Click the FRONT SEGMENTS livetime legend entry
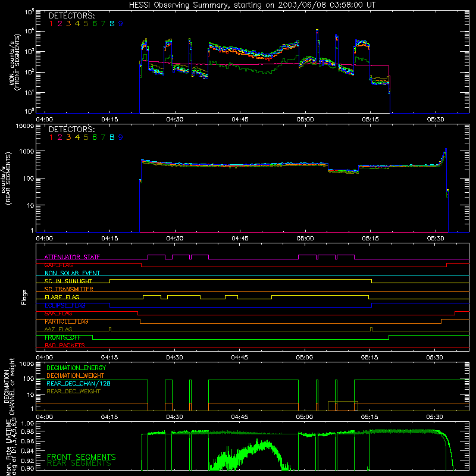This screenshot has width=476, height=476. (82, 457)
